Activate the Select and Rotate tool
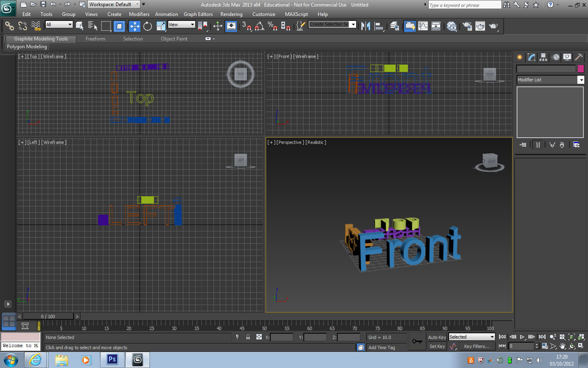Viewport: 588px width, 368px height. point(147,26)
